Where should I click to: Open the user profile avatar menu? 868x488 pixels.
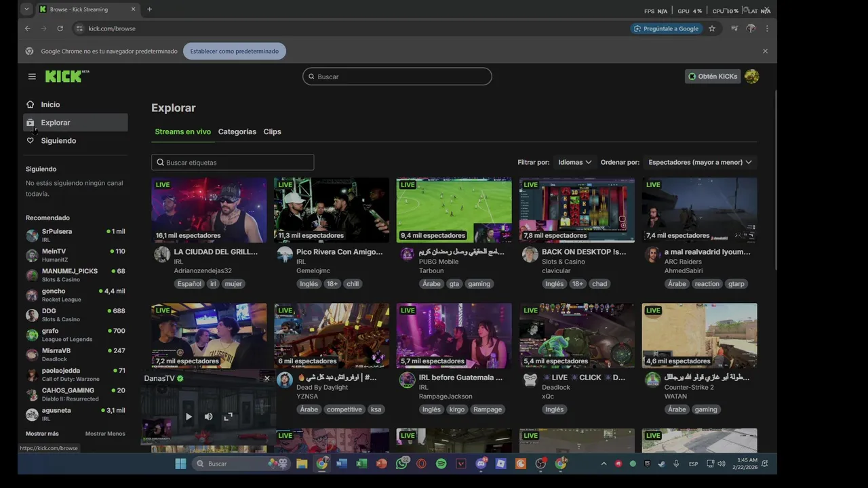tap(751, 77)
